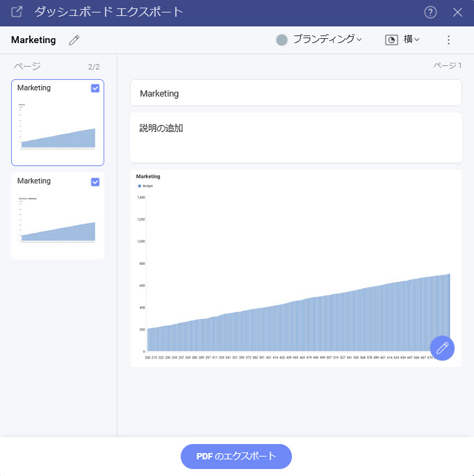Open the three-dot more options menu
The width and height of the screenshot is (474, 476).
click(x=448, y=40)
